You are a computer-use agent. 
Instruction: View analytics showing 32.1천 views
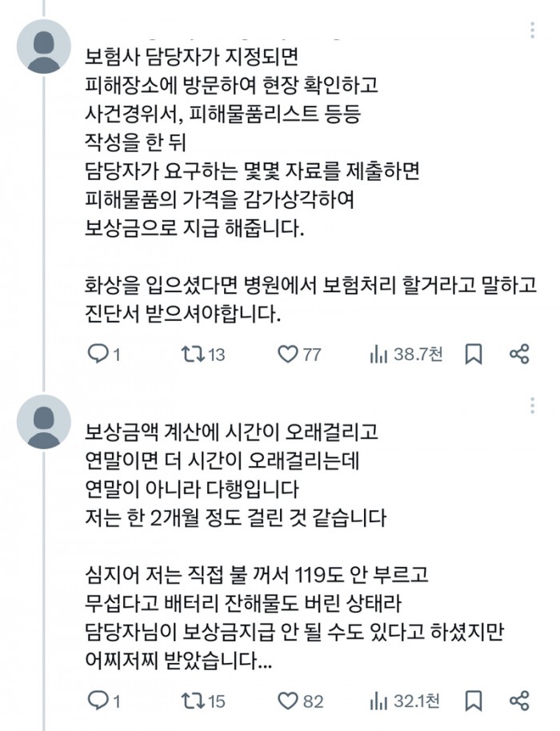[404, 701]
